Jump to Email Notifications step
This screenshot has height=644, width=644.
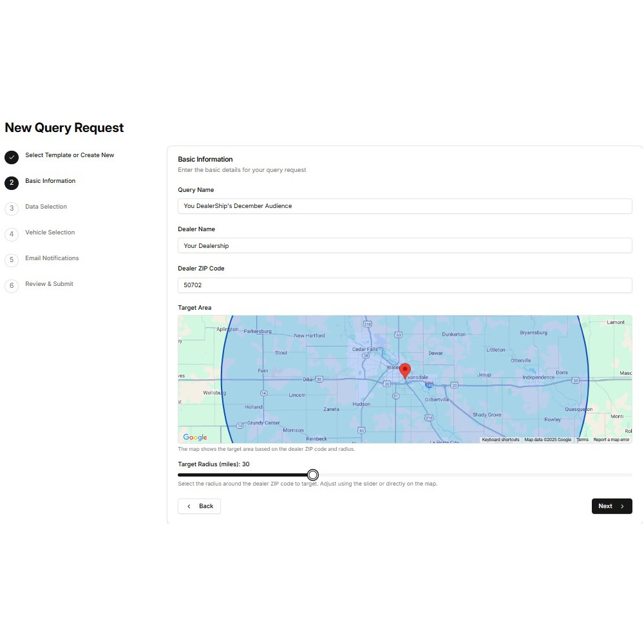(x=52, y=258)
